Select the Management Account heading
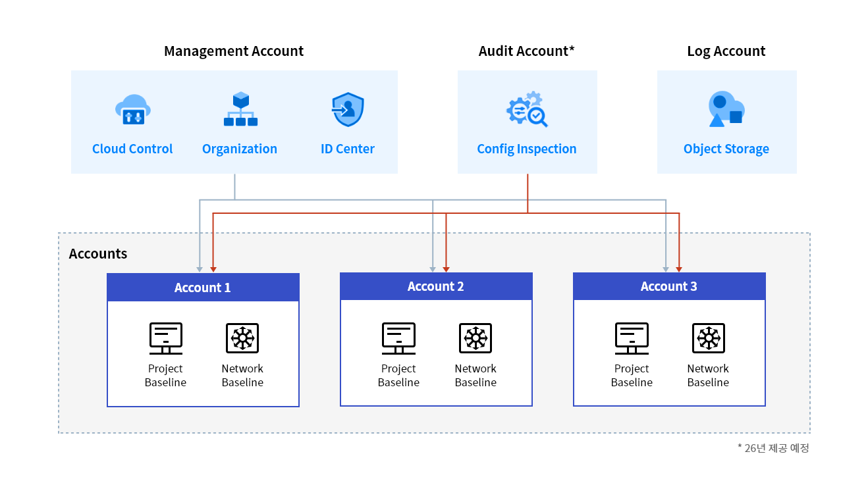The width and height of the screenshot is (868, 479). (234, 51)
